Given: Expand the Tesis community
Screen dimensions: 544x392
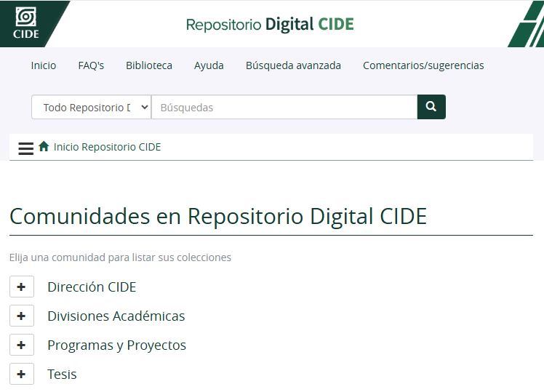Looking at the screenshot, I should [x=22, y=374].
